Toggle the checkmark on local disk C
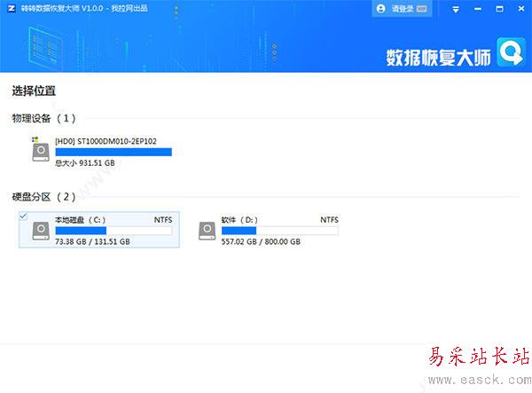This screenshot has width=532, height=393. pos(23,216)
